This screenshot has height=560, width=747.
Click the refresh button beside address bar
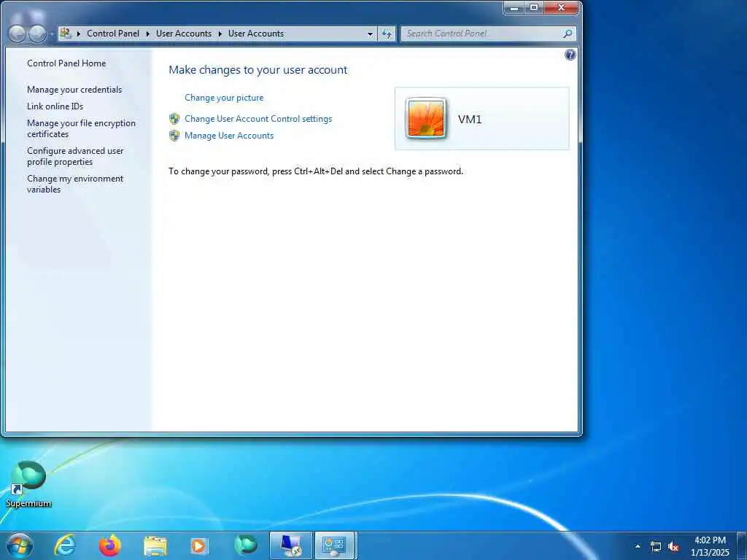(x=387, y=34)
